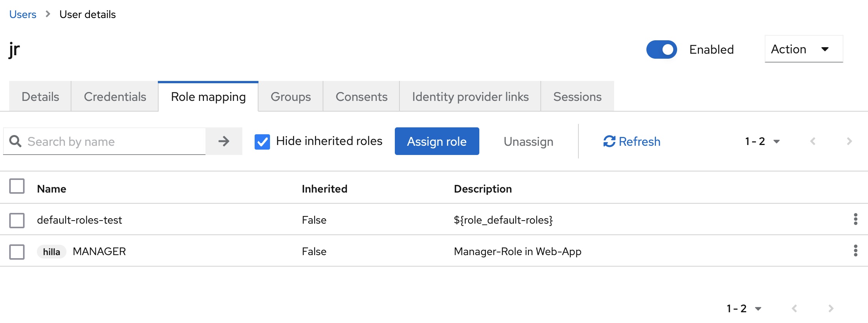This screenshot has height=323, width=868.
Task: Click the User details breadcrumb text
Action: pyautogui.click(x=88, y=14)
